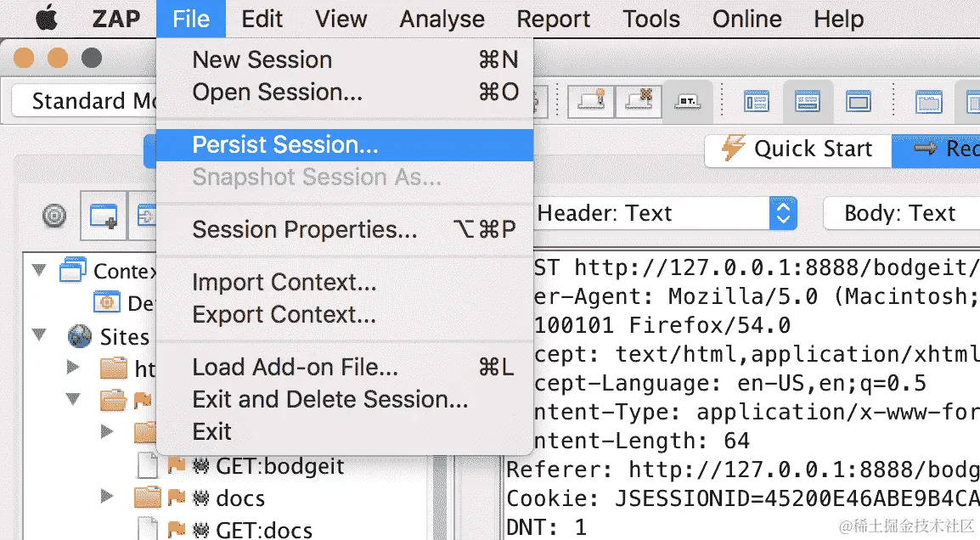Select the Default Context icon

point(107,302)
